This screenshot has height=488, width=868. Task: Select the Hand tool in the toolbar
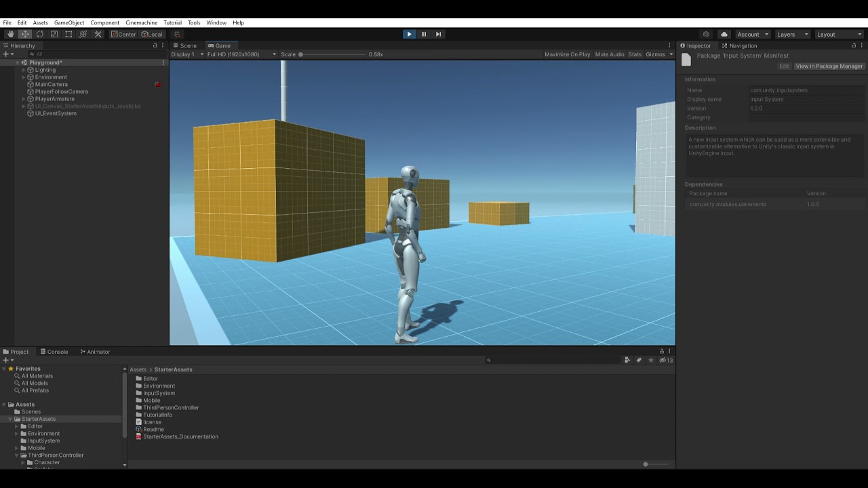tap(9, 34)
